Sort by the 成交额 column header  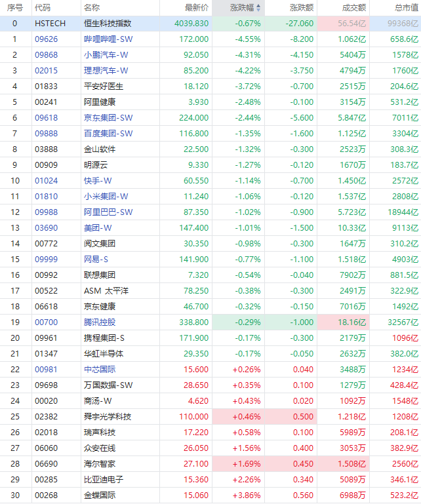click(353, 8)
